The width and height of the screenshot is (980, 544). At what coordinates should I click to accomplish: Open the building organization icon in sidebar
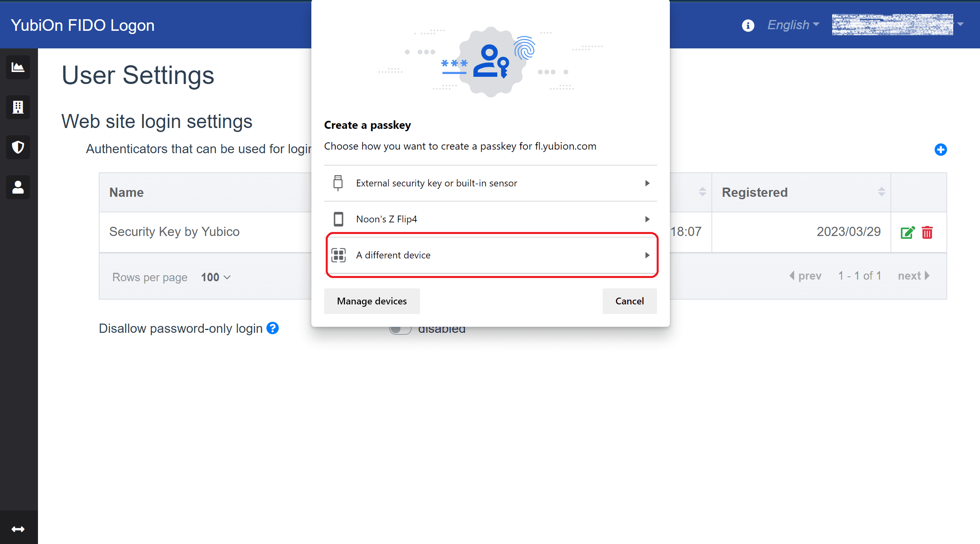click(x=18, y=107)
